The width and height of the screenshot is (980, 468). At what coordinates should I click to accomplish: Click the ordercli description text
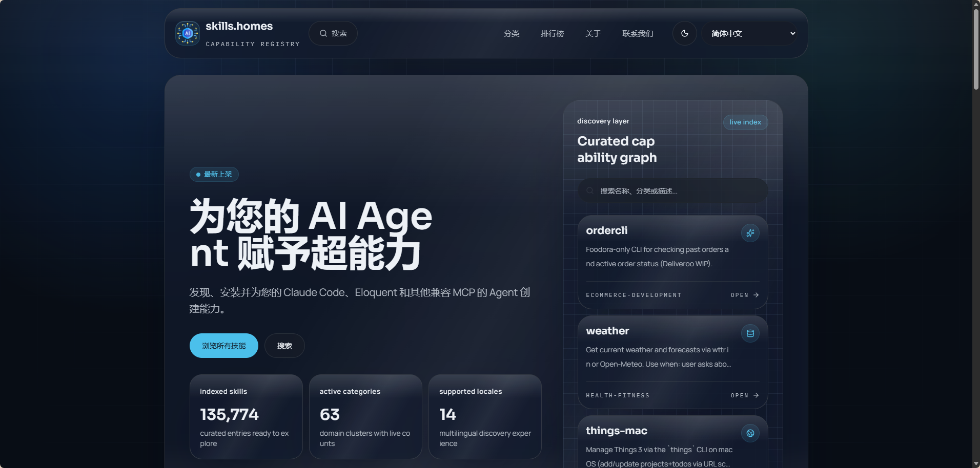(x=657, y=257)
